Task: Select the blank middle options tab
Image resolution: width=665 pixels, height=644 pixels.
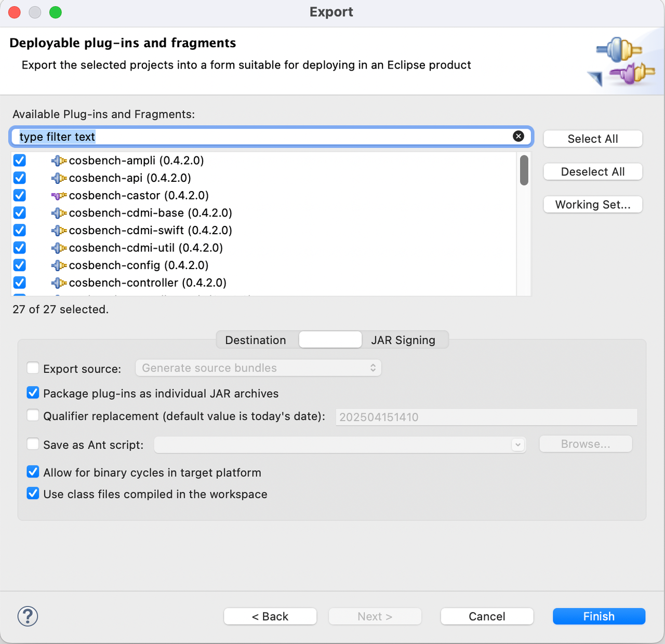Action: coord(330,340)
